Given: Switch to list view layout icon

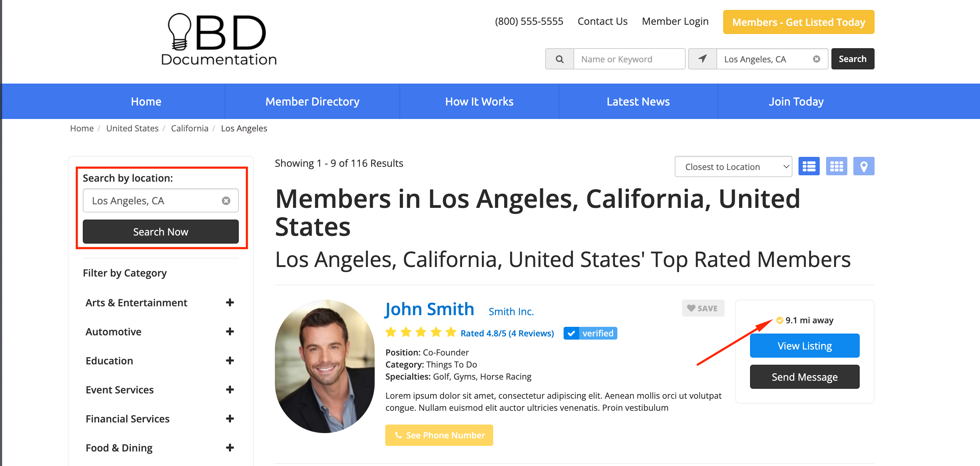Looking at the screenshot, I should coord(808,166).
